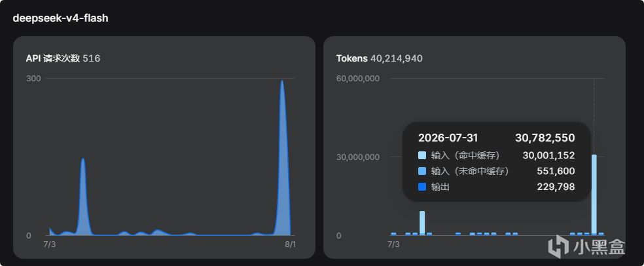Click the 输出 tooltip label
644x266 pixels.
(x=440, y=187)
